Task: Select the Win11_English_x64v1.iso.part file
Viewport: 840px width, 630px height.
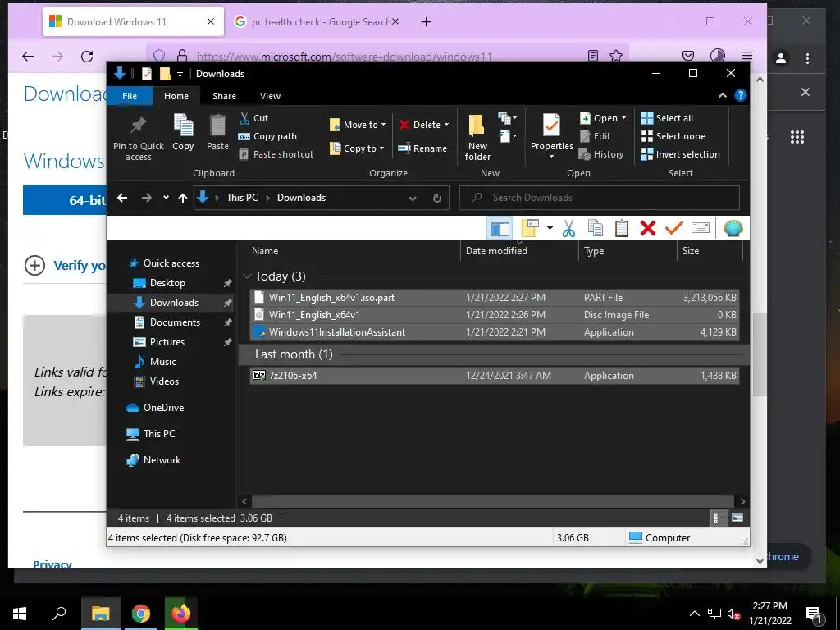Action: [495, 297]
